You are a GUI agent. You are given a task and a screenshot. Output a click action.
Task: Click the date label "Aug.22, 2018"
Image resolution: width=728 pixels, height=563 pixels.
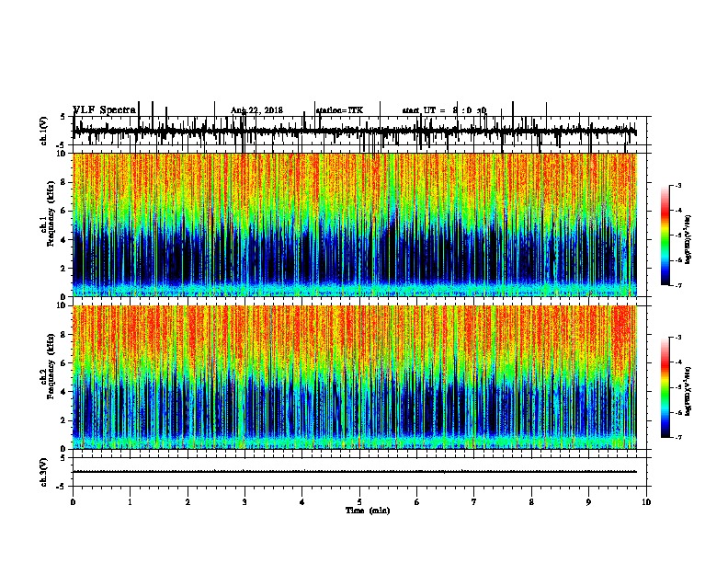[x=256, y=110]
